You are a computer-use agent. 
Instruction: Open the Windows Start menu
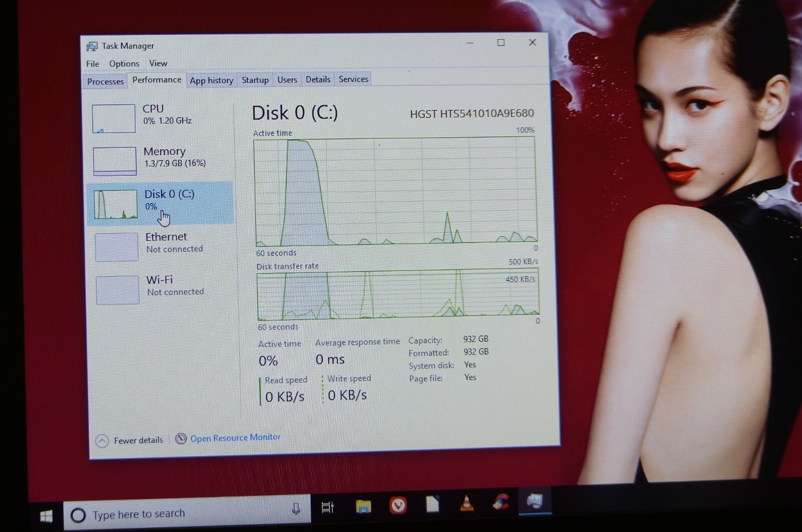(x=46, y=516)
